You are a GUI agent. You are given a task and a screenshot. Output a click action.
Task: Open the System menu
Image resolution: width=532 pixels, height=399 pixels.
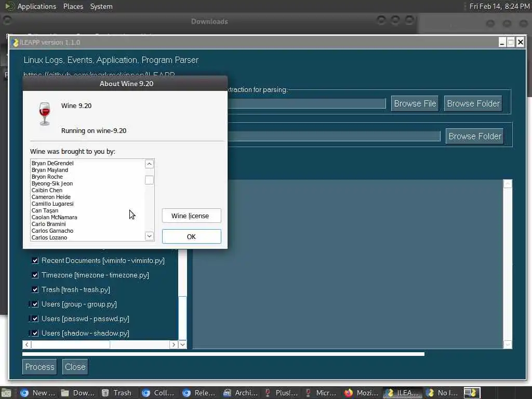click(x=101, y=6)
